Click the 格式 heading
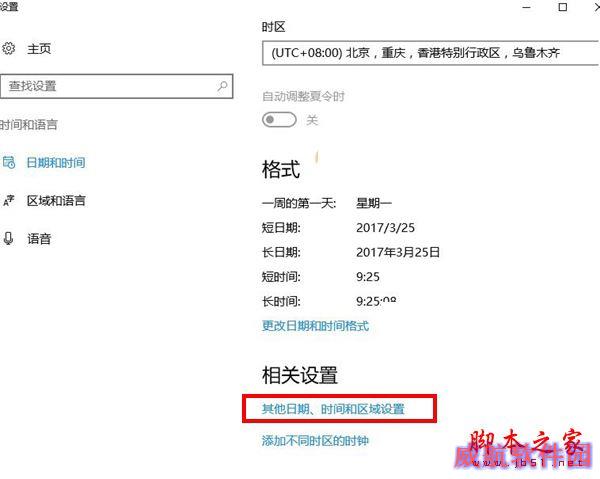 pyautogui.click(x=280, y=169)
